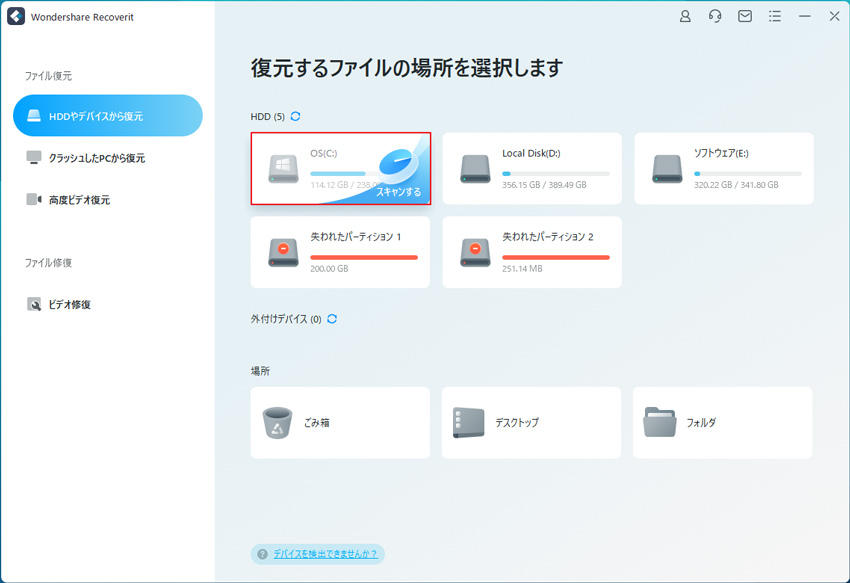The image size is (850, 583).
Task: Select 失われたパーティション 1 card
Action: [x=340, y=252]
